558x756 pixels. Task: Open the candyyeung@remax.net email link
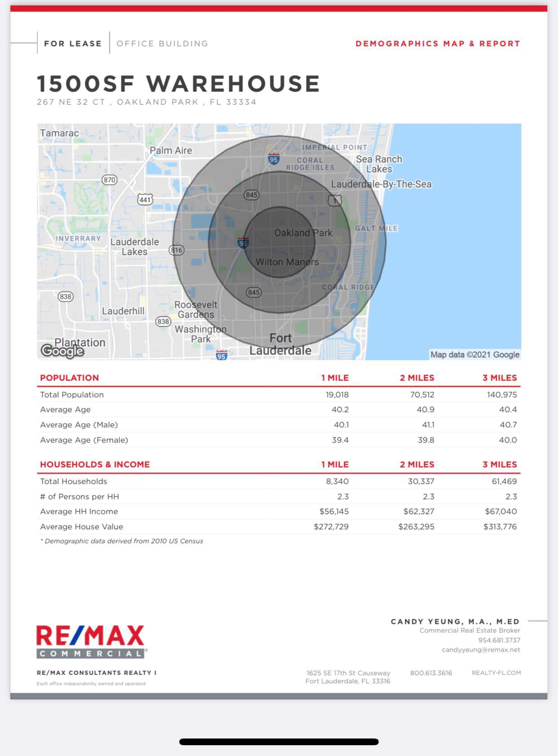481,650
